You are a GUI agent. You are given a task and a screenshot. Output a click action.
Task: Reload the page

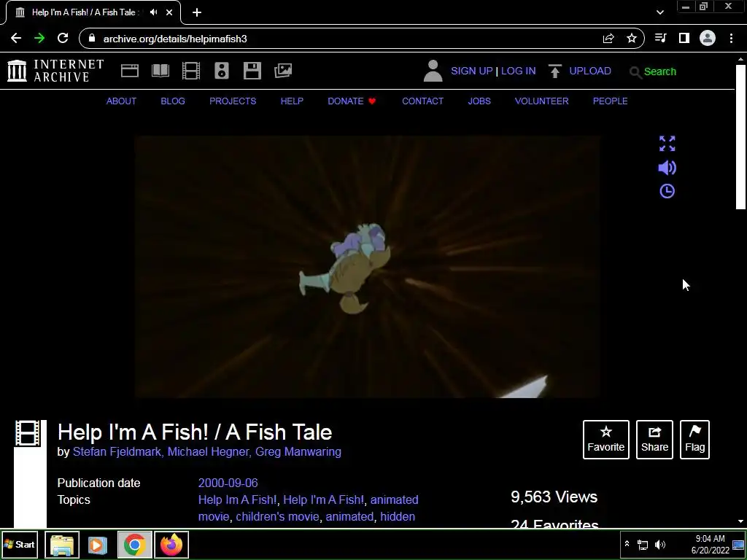[63, 39]
